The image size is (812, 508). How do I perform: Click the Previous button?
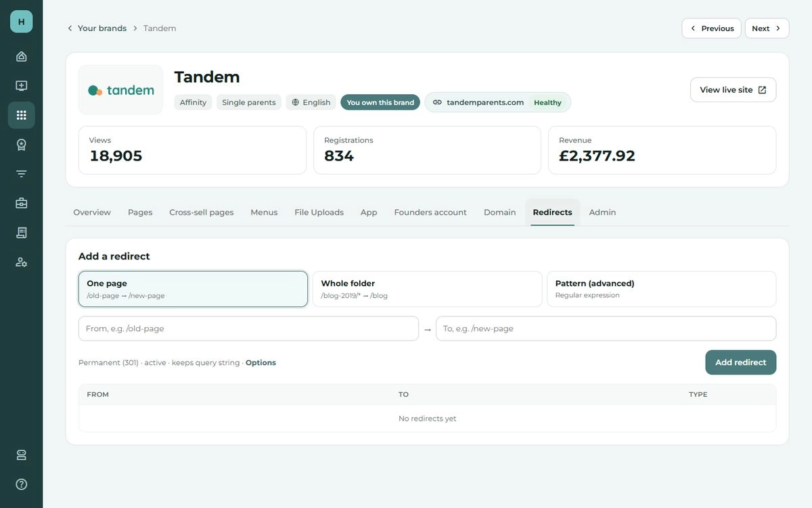pos(711,28)
